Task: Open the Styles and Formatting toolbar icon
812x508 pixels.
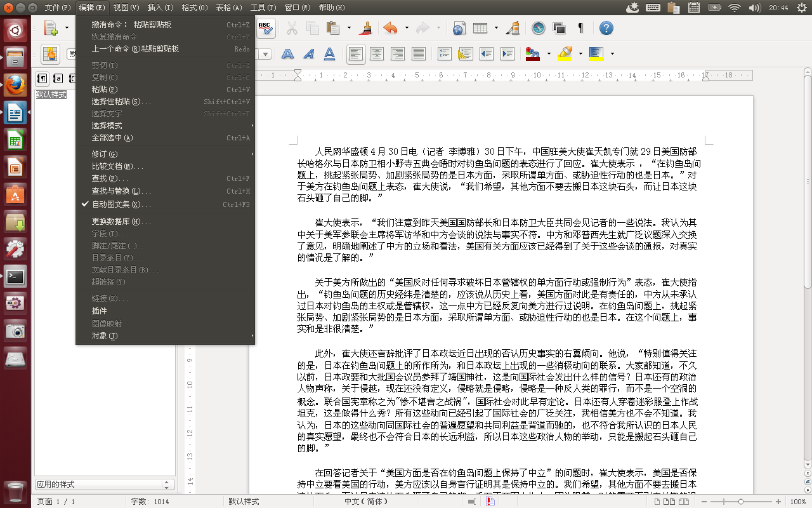Action: pyautogui.click(x=51, y=54)
